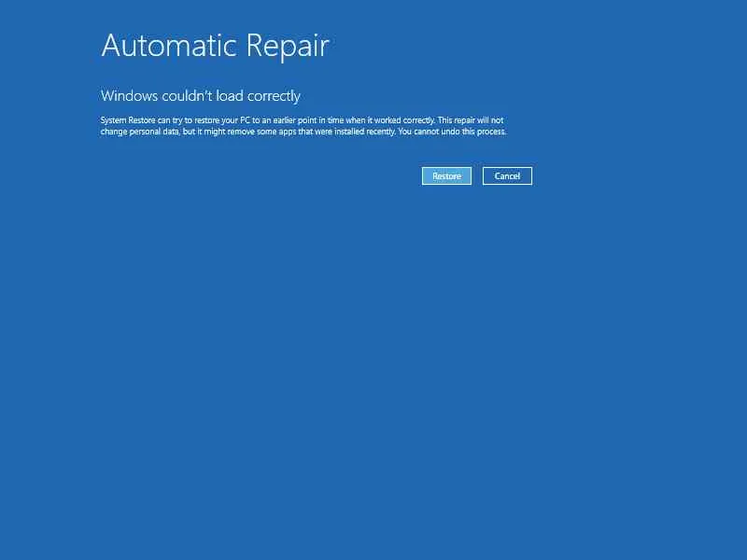Confirm restoring the PC via Restore

point(446,175)
